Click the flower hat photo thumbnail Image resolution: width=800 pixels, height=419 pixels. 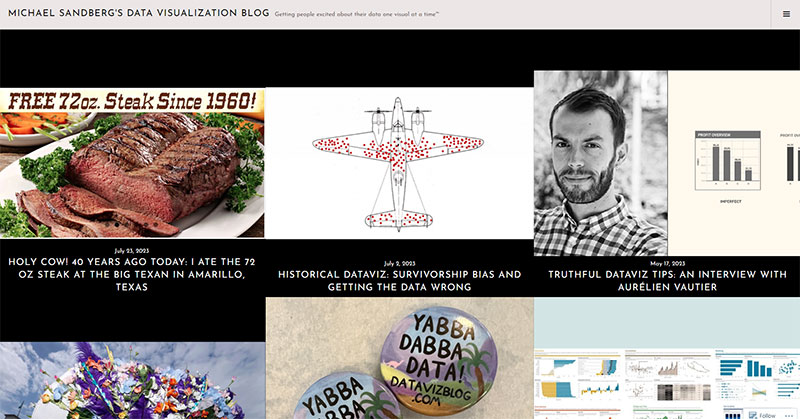click(132, 380)
